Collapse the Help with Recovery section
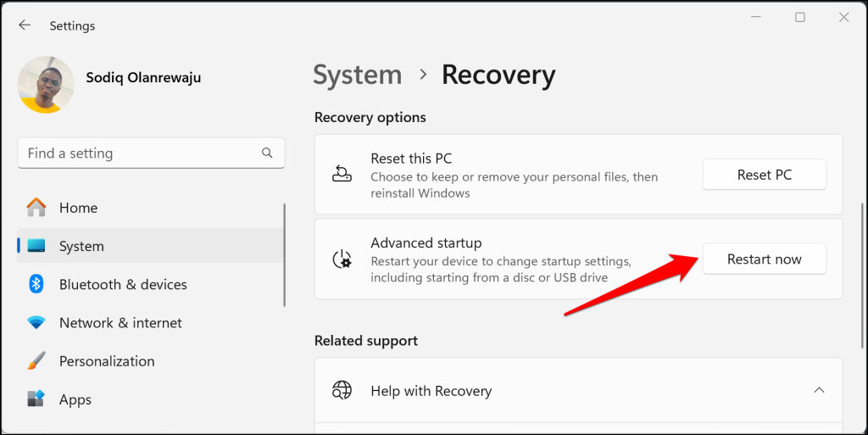Screen dimensions: 868x435 click(819, 391)
